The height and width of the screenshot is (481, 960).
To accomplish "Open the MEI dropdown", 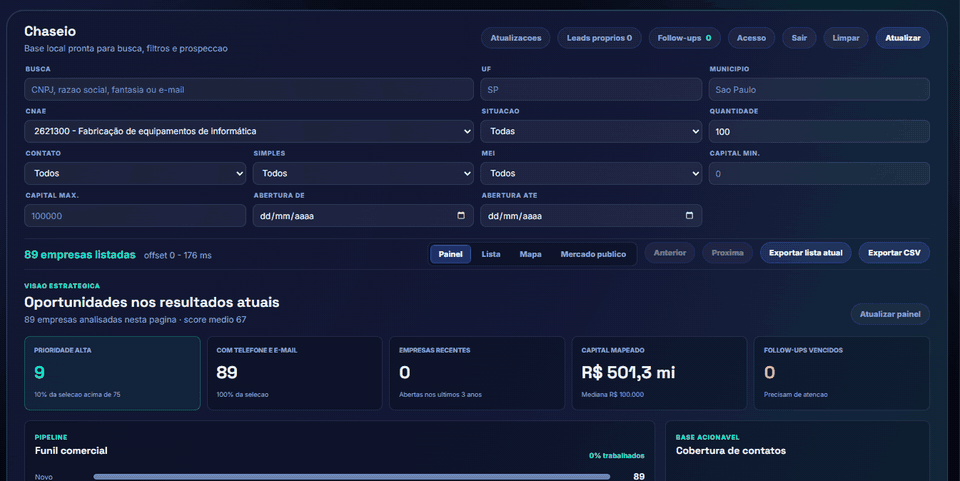I will tap(591, 174).
